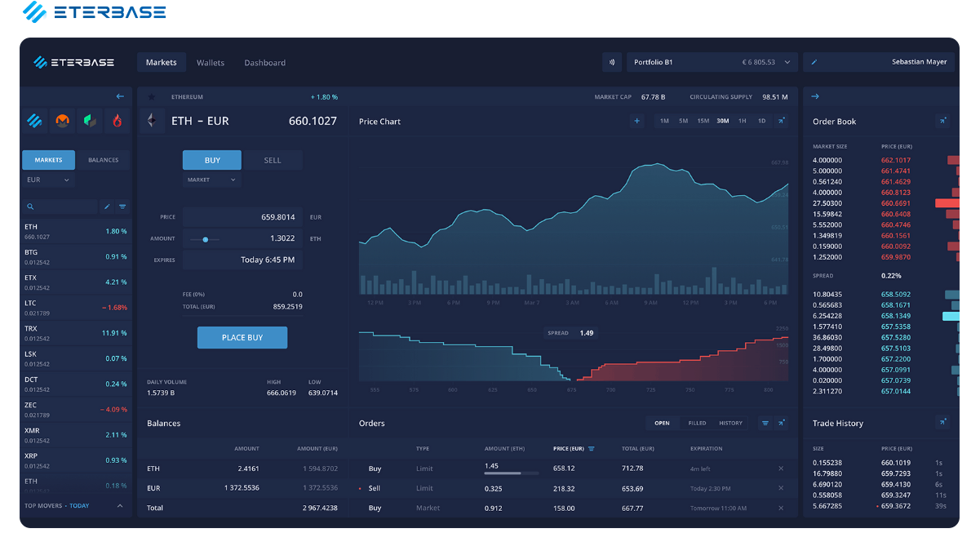Click the 660.6691 ask price in Order Book
Image resolution: width=980 pixels, height=542 pixels.
(896, 203)
